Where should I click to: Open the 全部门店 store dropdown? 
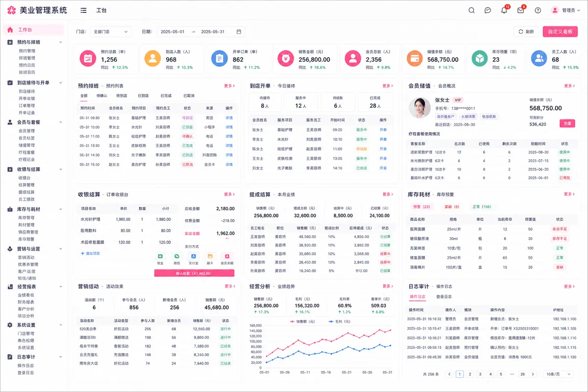[x=110, y=32]
